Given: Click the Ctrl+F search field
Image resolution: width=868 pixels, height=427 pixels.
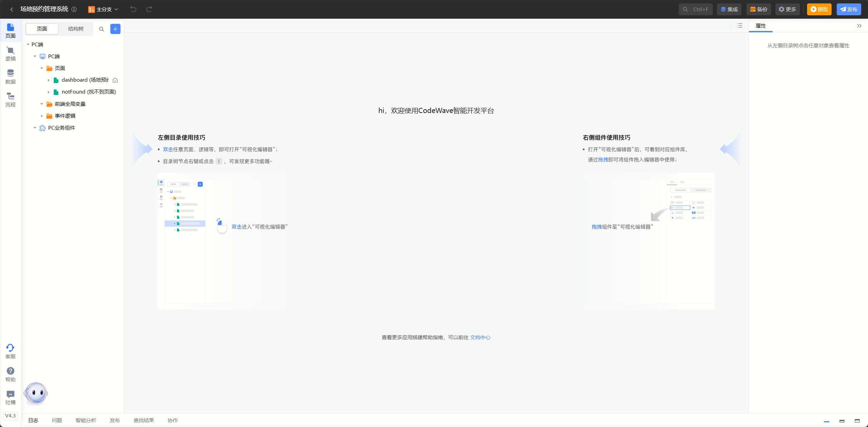Looking at the screenshot, I should click(695, 9).
